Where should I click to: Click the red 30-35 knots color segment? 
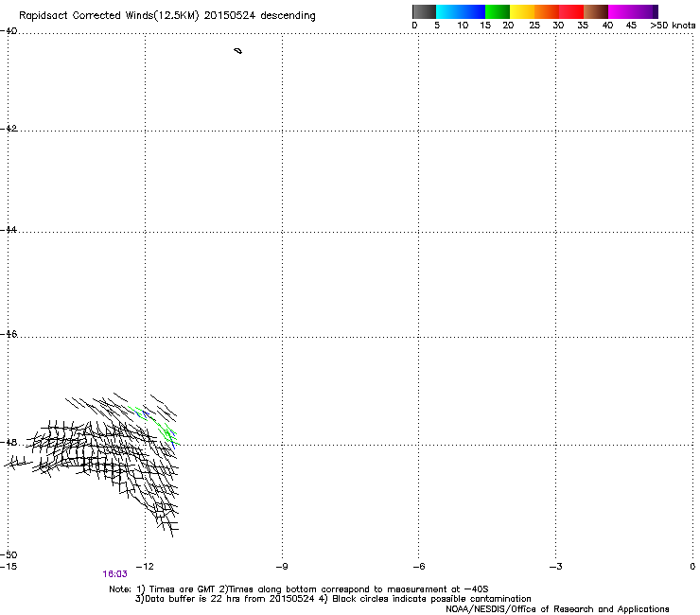click(571, 11)
